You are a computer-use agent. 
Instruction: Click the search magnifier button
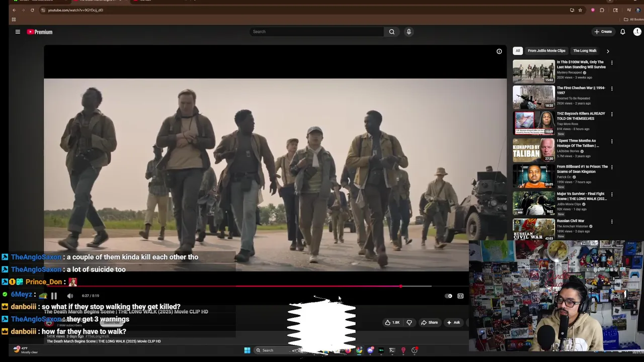[391, 32]
